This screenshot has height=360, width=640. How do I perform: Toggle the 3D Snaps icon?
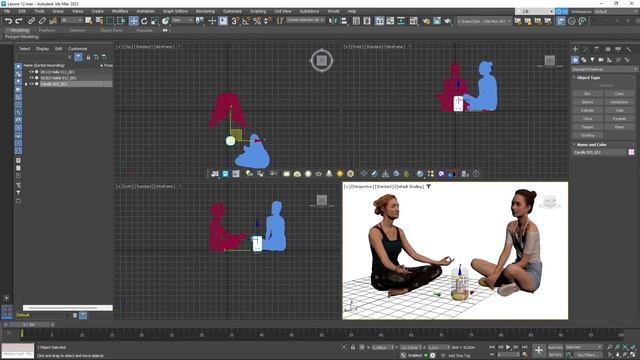(235, 21)
